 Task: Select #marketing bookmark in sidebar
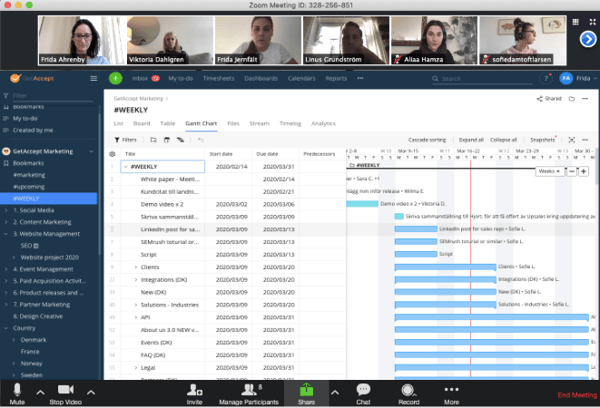[x=29, y=175]
